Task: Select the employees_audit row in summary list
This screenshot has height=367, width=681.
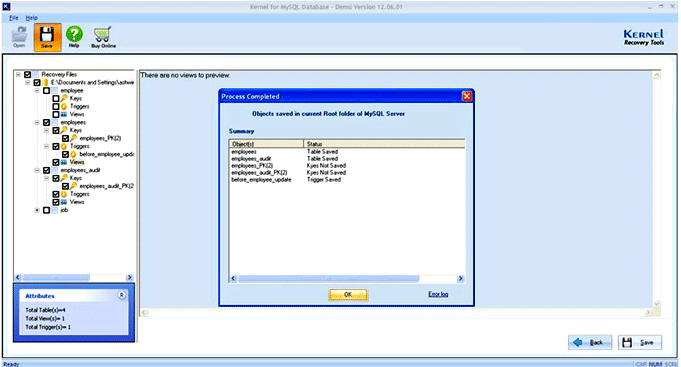Action: pyautogui.click(x=347, y=159)
